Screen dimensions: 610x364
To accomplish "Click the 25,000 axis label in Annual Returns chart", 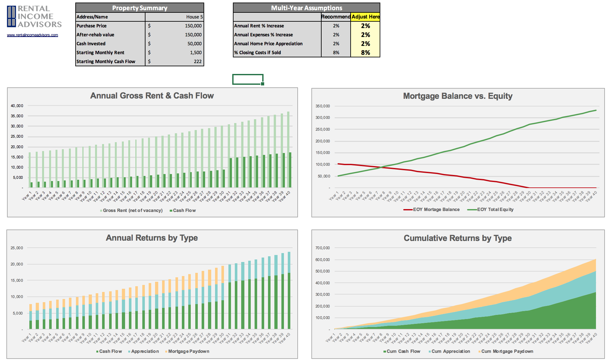I will [17, 248].
